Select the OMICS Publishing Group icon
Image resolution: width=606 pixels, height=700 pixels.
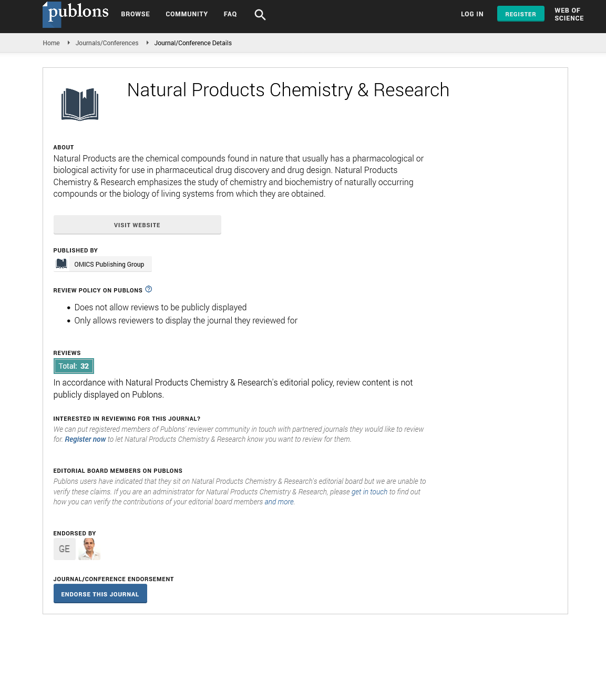61,263
